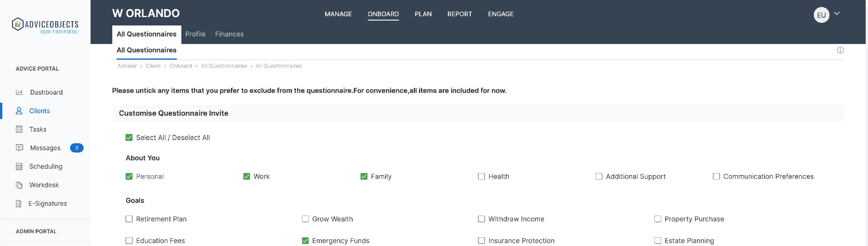Screen dimensions: 868x246
Task: Tick the Insurance Protection checkbox
Action: click(481, 240)
